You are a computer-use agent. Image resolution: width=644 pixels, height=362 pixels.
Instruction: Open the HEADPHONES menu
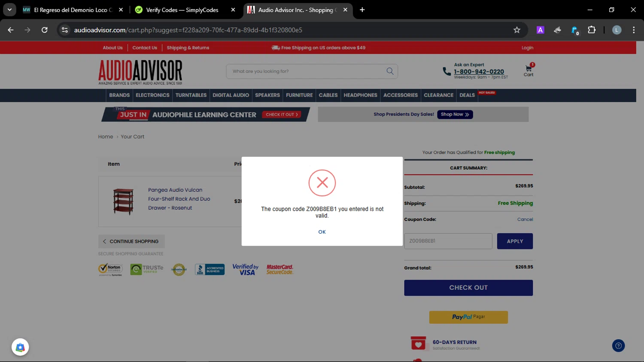click(x=360, y=95)
